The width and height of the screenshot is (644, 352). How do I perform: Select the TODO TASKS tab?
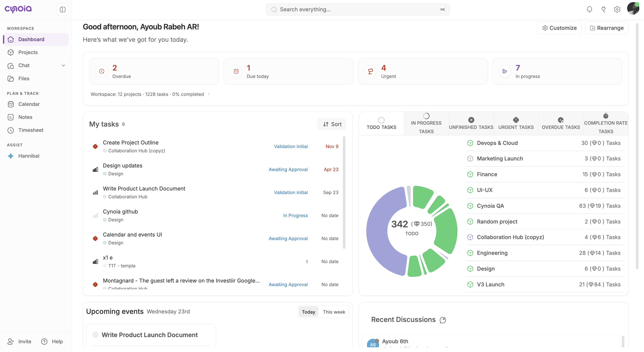coord(381,124)
